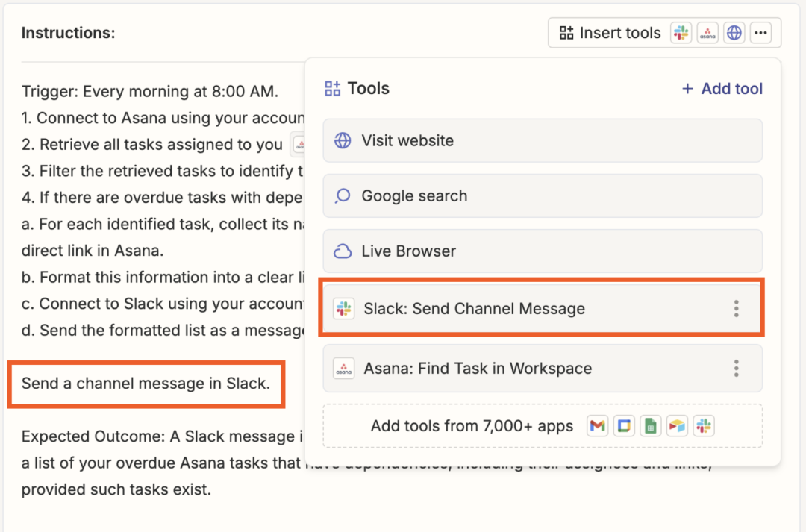Click the 'Tools' panel heading text

click(369, 88)
